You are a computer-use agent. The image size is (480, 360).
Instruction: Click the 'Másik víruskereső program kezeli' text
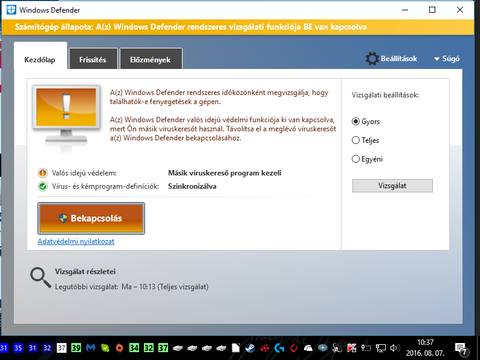(225, 173)
